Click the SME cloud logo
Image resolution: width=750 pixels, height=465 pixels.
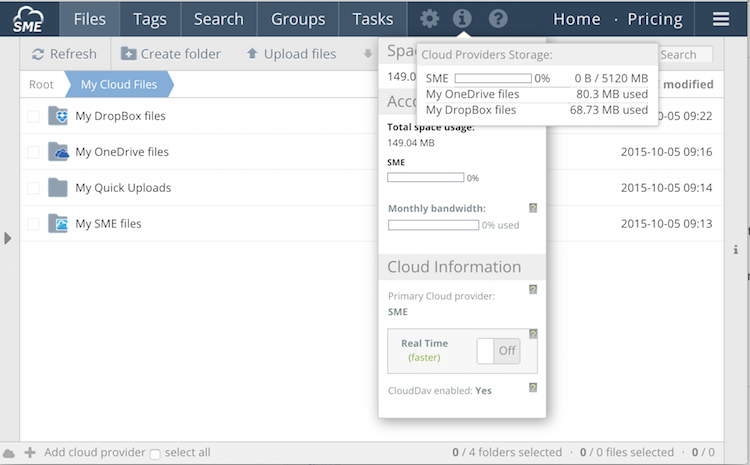point(29,18)
